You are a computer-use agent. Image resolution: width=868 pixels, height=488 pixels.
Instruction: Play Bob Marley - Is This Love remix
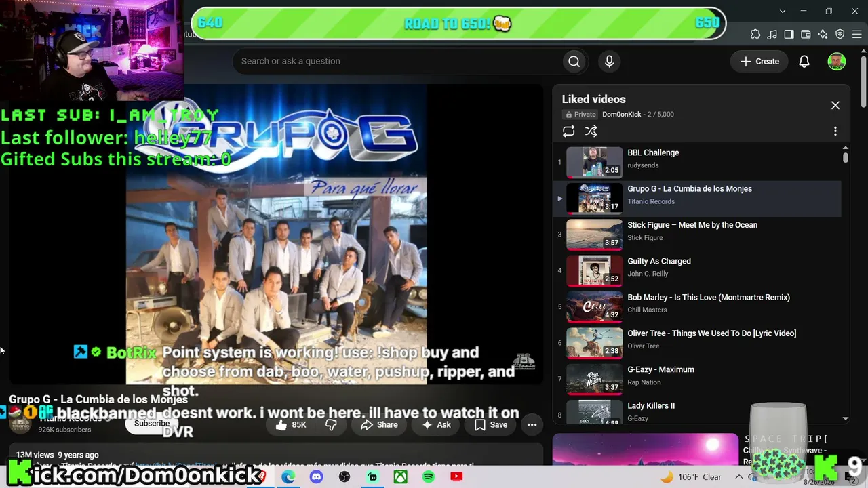(698, 306)
